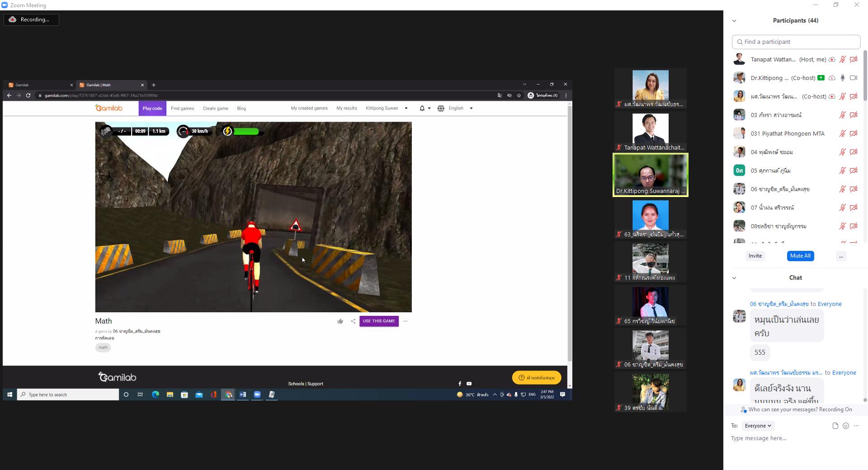Image resolution: width=868 pixels, height=470 pixels.
Task: Unmute participant 04 พุฒิพงษ์ microphone icon
Action: (x=842, y=152)
